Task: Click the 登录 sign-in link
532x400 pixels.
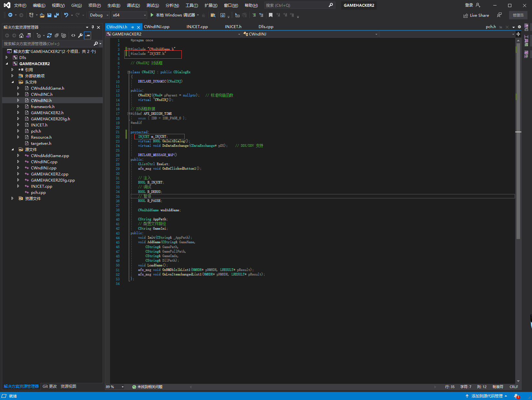Action: 469,5
